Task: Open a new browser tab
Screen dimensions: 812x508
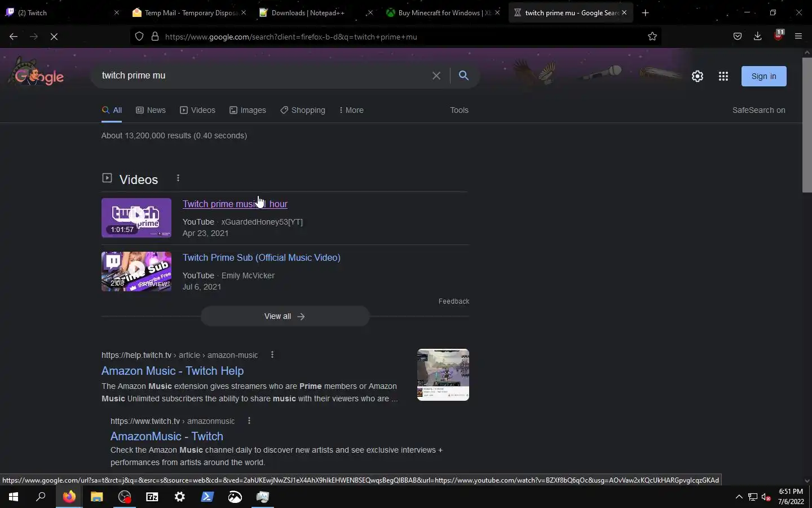Action: pyautogui.click(x=646, y=12)
